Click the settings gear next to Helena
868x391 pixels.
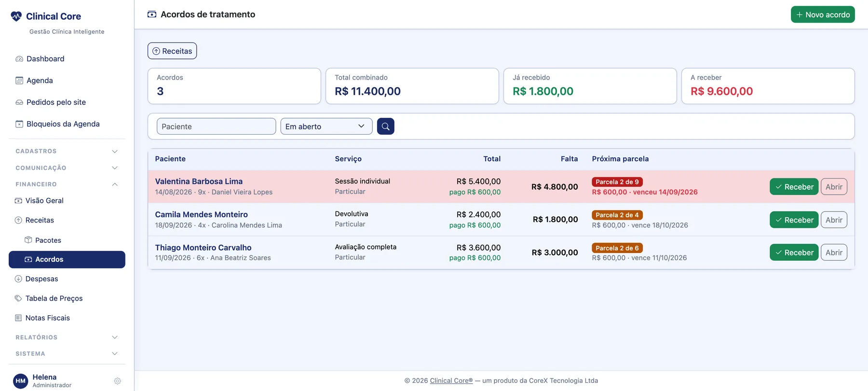117,381
